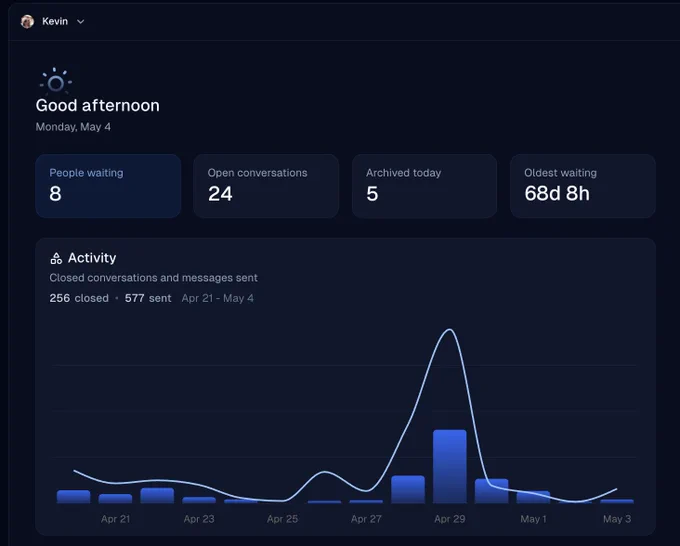Open the Oldest waiting card
The width and height of the screenshot is (680, 546).
click(x=582, y=186)
